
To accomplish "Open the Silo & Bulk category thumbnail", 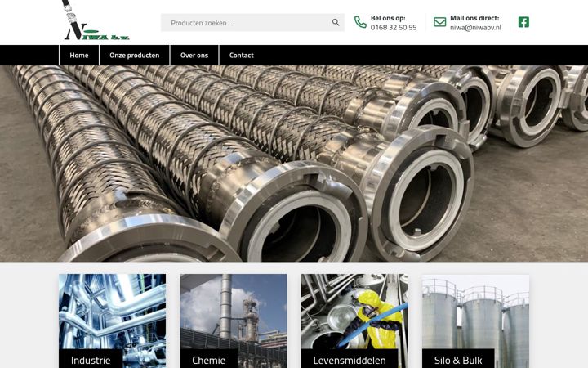I will [475, 321].
